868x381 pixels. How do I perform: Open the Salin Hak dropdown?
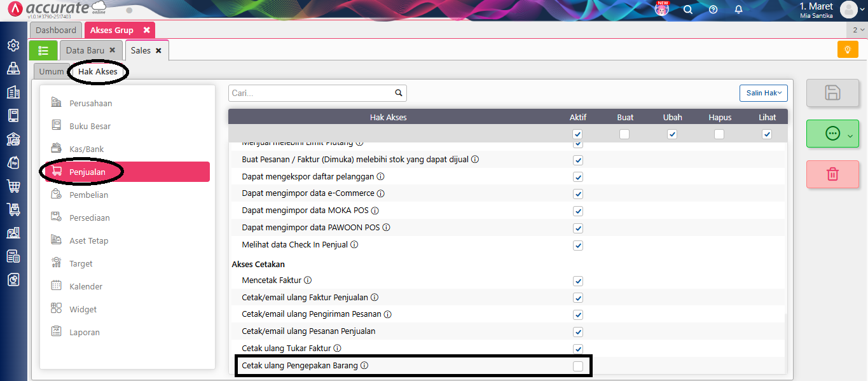pyautogui.click(x=763, y=93)
